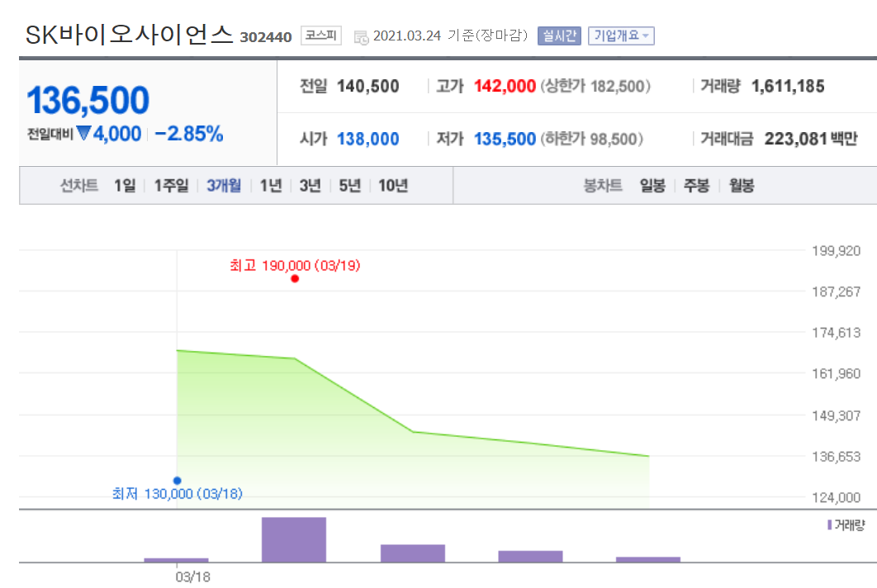877x588 pixels.
Task: Click the 코스피 market badge
Action: point(321,36)
